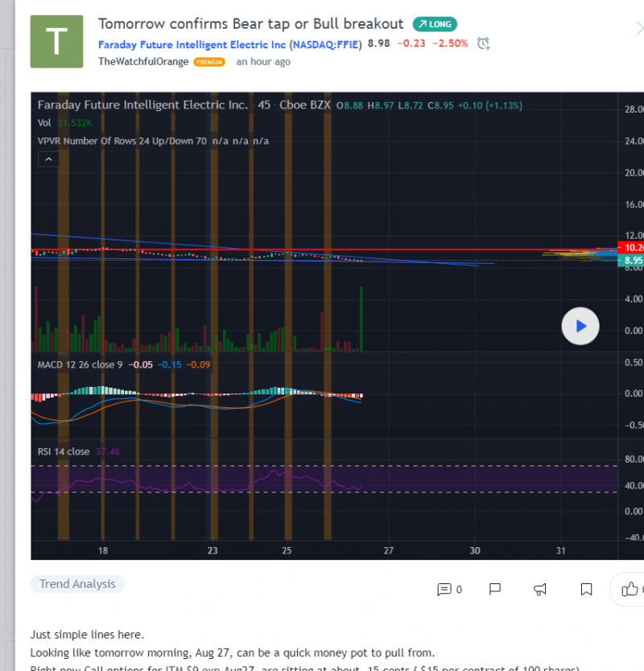
Task: Click the next idea arrow at top right
Action: point(638,28)
